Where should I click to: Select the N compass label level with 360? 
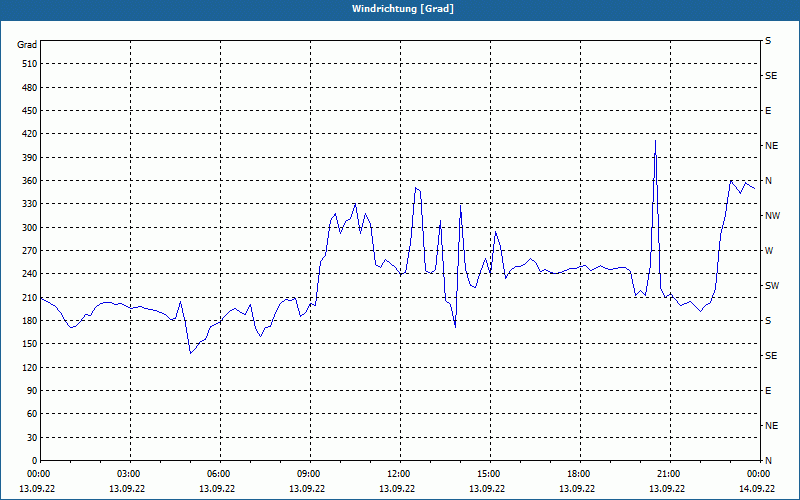click(x=768, y=181)
